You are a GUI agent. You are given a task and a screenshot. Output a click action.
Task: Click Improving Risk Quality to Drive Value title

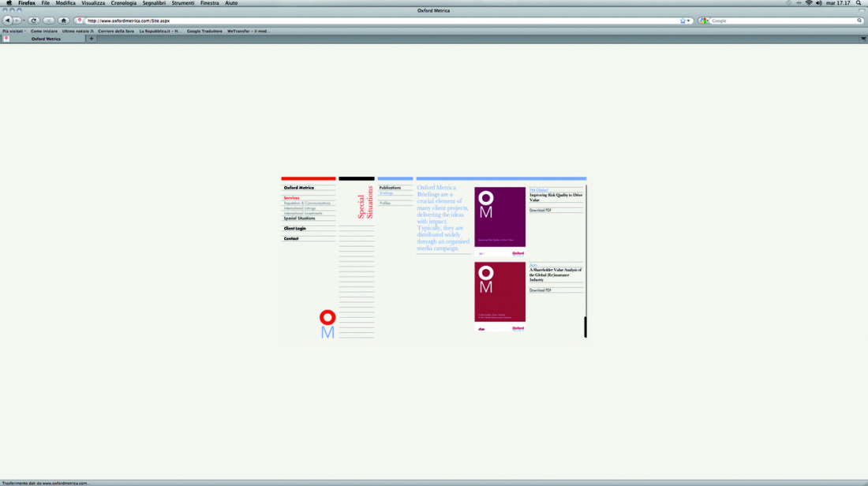pos(556,197)
